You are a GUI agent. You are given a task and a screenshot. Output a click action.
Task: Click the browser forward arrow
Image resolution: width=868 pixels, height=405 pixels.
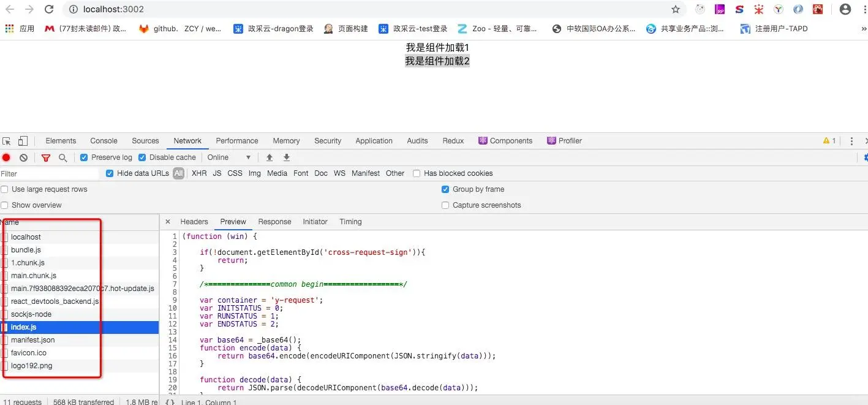coord(29,9)
